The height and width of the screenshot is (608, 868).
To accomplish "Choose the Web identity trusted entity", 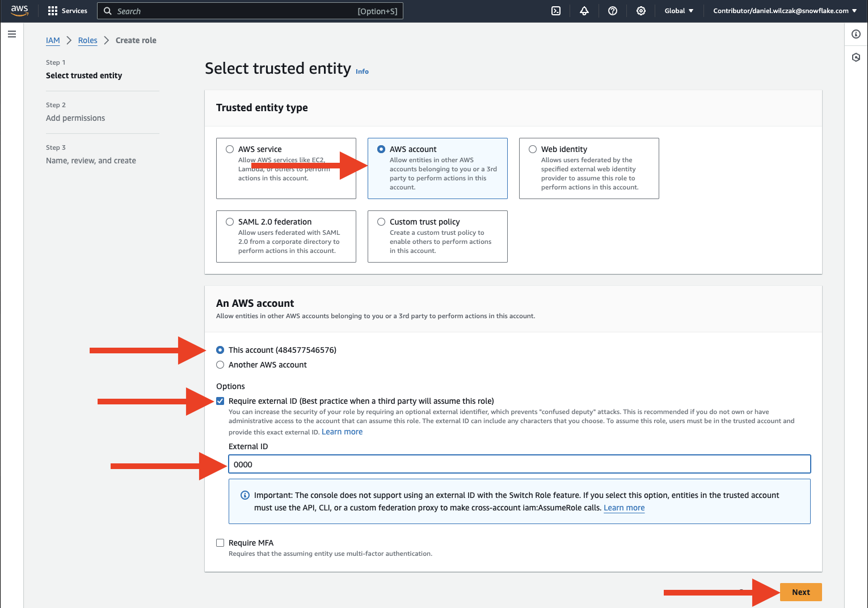I will point(533,149).
